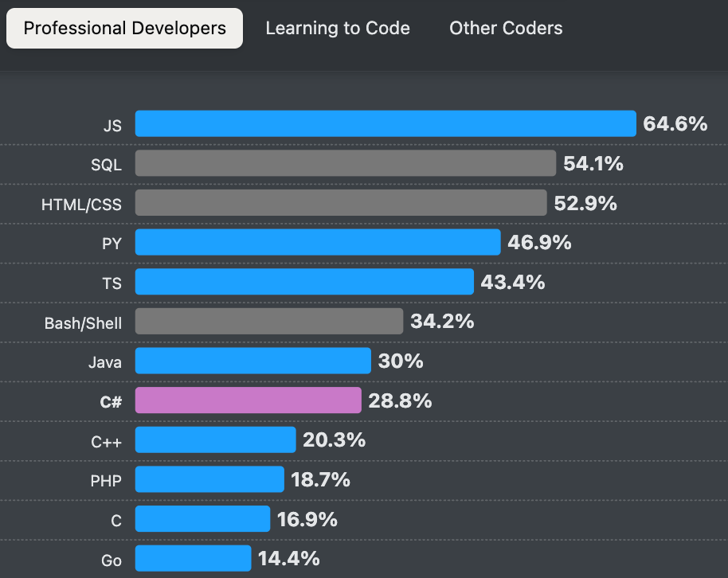This screenshot has height=578, width=728.
Task: Select the Professional Developers tab
Action: [x=124, y=28]
